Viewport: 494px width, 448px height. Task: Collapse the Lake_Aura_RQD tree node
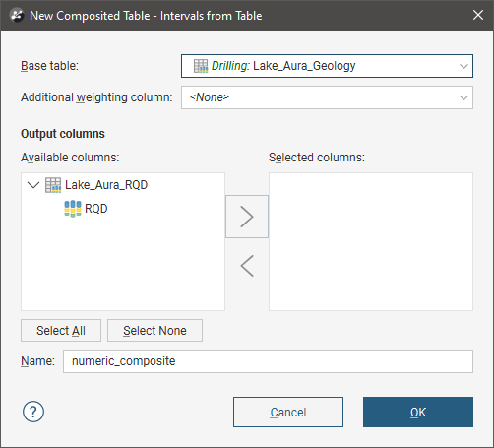pyautogui.click(x=33, y=185)
